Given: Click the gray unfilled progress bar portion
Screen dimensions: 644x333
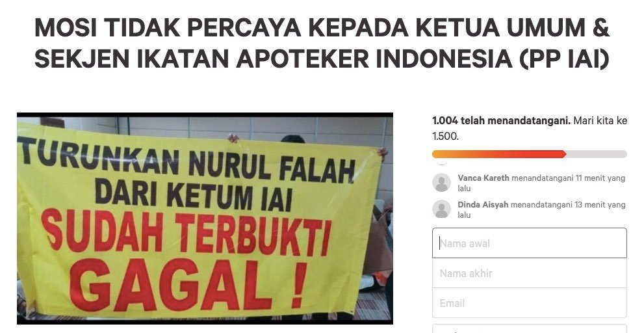Looking at the screenshot, I should (x=597, y=154).
